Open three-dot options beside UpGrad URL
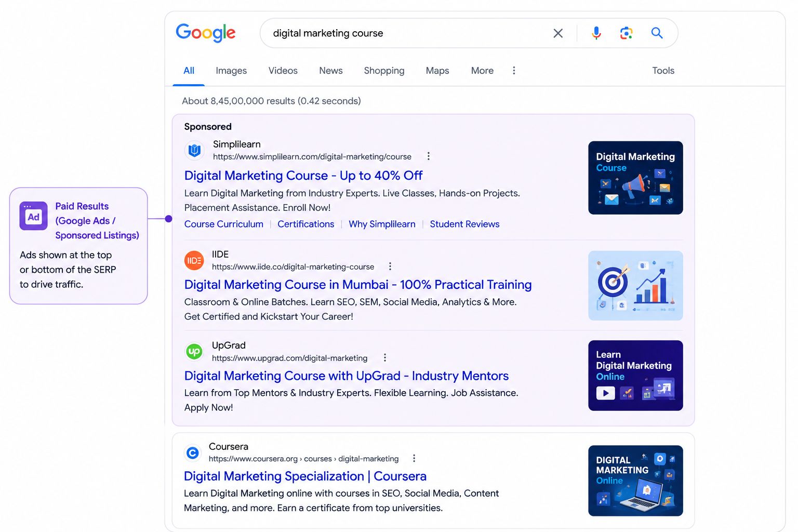Viewport: 798px width, 532px height. pos(384,358)
